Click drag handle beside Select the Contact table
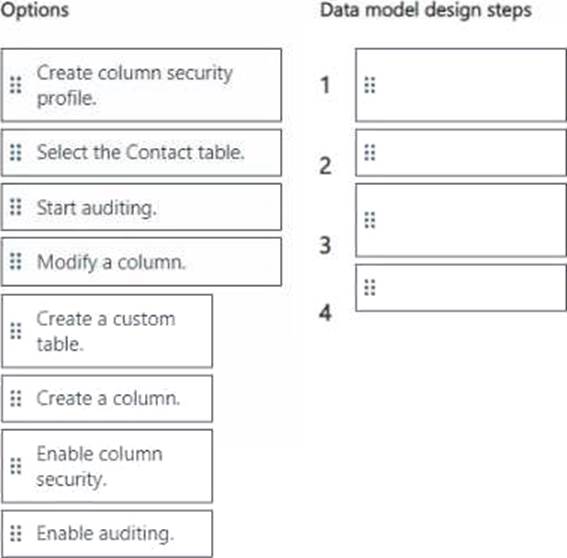Screen dimensions: 567x558 coord(16,152)
